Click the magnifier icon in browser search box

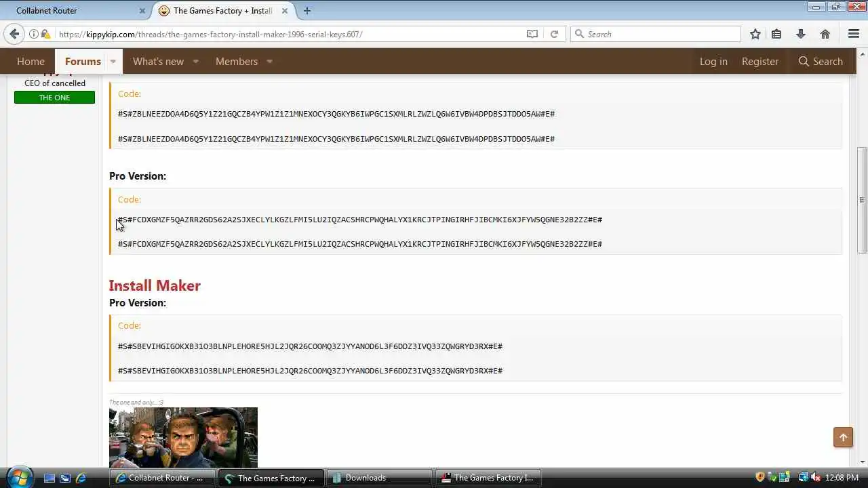tap(579, 34)
